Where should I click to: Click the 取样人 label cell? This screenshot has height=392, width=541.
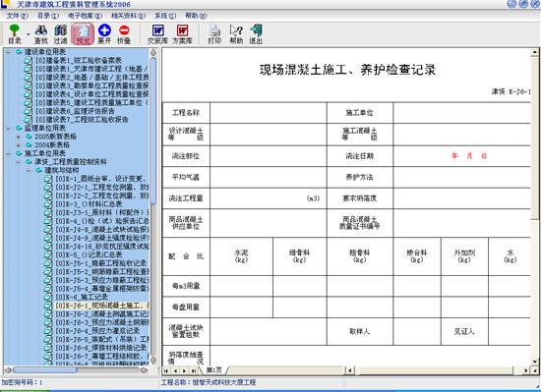pos(359,331)
